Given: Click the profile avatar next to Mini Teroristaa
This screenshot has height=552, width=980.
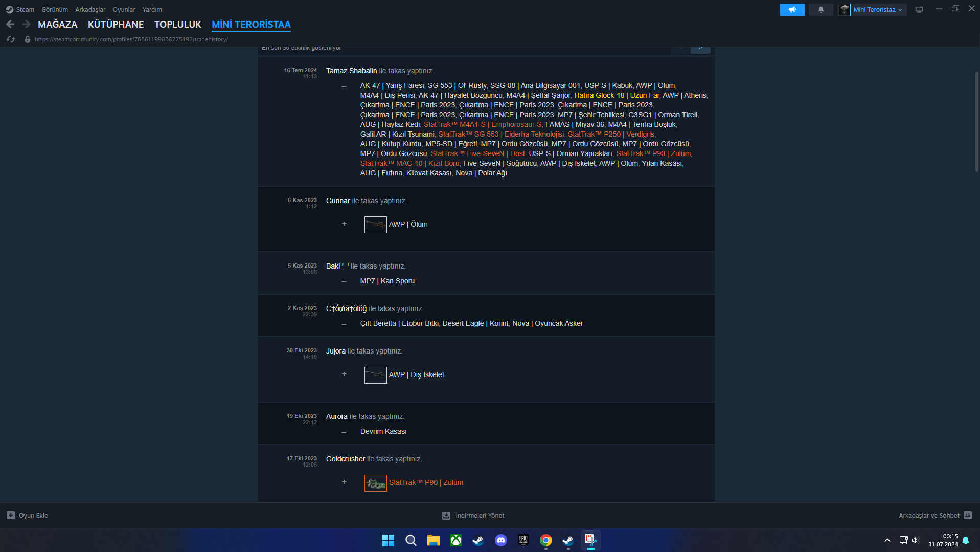Looking at the screenshot, I should pos(845,10).
